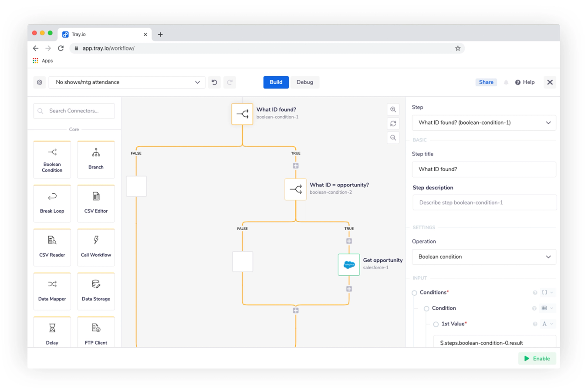Select the What ID found? step node
Image resolution: width=588 pixels, height=392 pixels.
(242, 114)
